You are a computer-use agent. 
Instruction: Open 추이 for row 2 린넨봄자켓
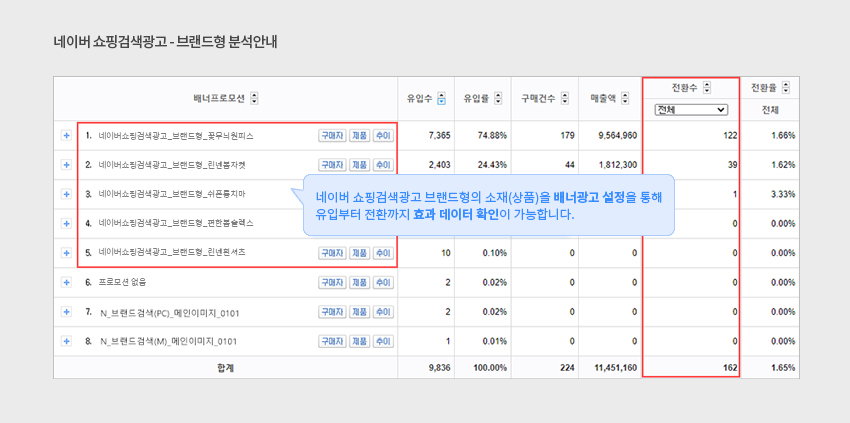383,165
